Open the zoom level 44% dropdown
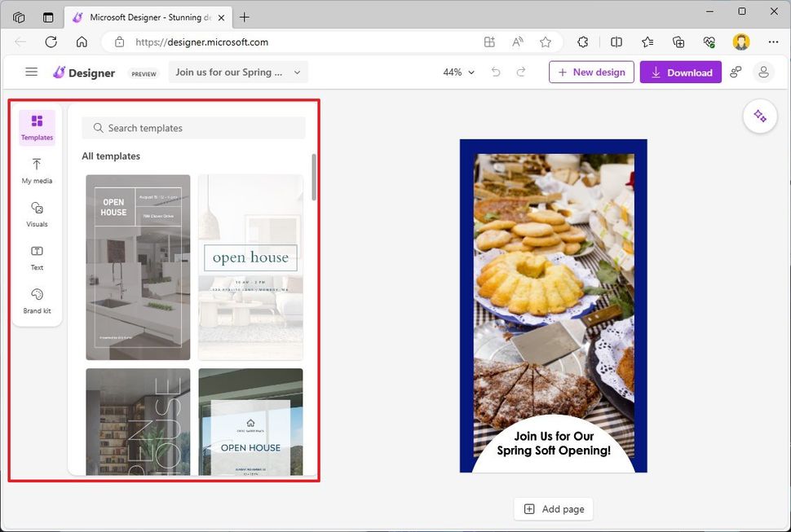791x532 pixels. 457,72
